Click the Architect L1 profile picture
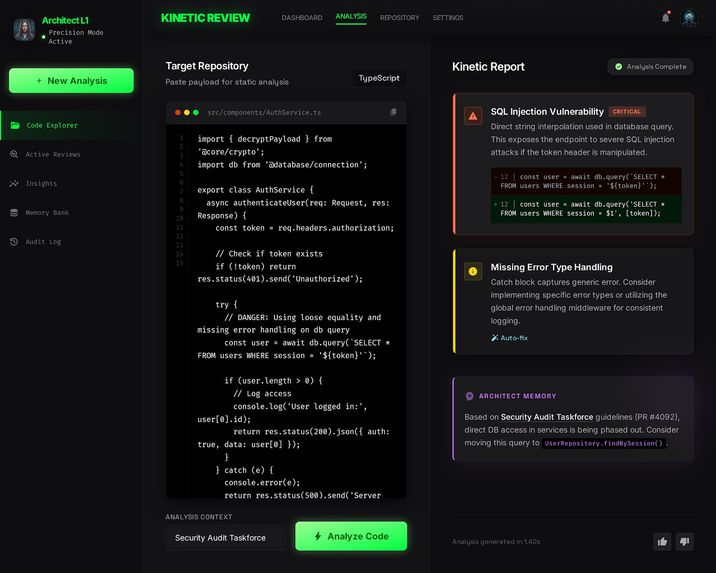 coord(24,30)
